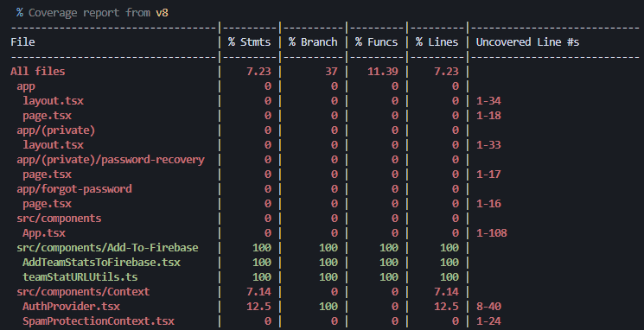Viewport: 644px width, 330px height.
Task: Click the "All files" row label
Action: point(38,72)
